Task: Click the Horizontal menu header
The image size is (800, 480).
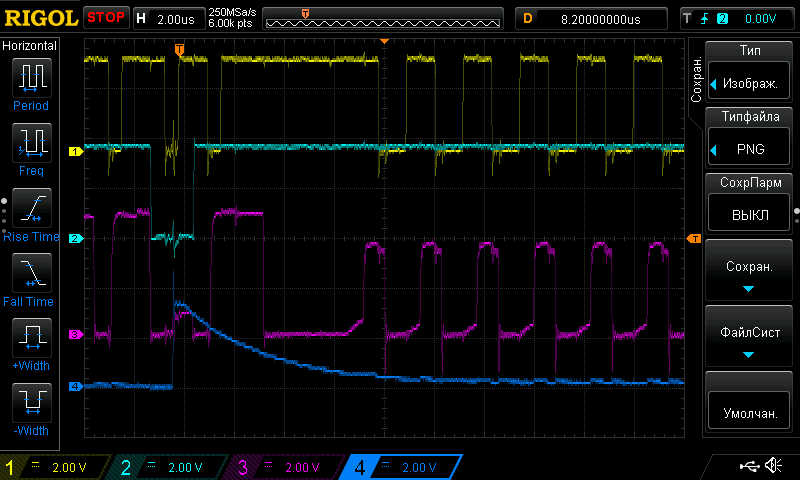Action: pyautogui.click(x=30, y=46)
